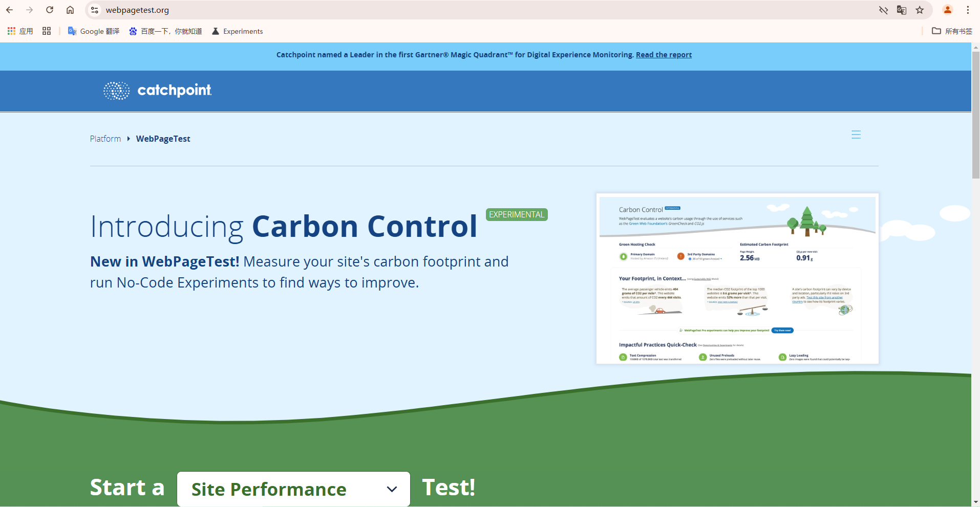The image size is (980, 507).
Task: Click the scrollbar down arrow
Action: click(x=975, y=502)
